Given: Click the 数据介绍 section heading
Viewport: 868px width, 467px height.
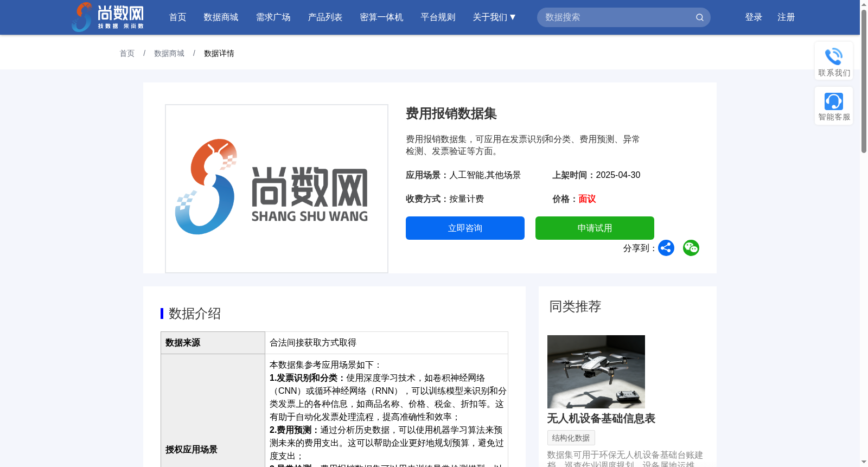Looking at the screenshot, I should [x=195, y=314].
